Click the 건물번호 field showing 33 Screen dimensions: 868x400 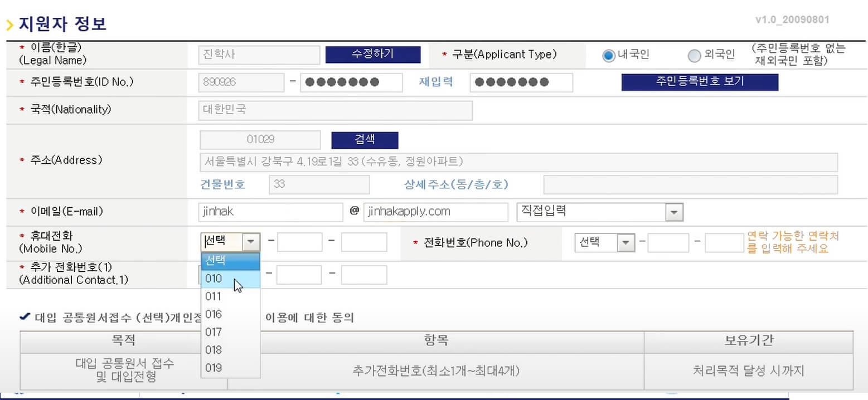(x=319, y=184)
